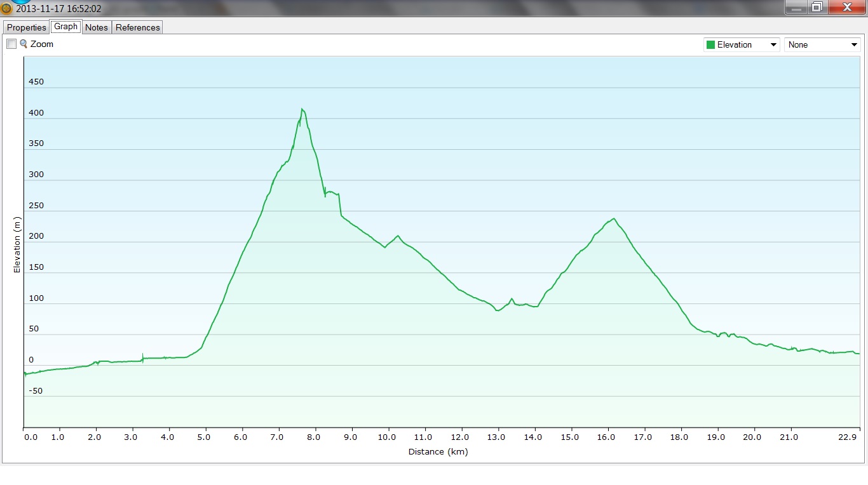
Task: Open the Properties tab
Action: click(x=27, y=27)
